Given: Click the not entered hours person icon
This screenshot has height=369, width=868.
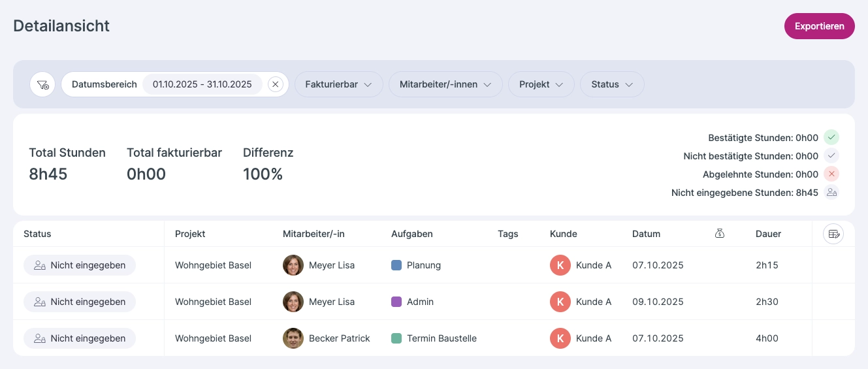Looking at the screenshot, I should pyautogui.click(x=831, y=193).
